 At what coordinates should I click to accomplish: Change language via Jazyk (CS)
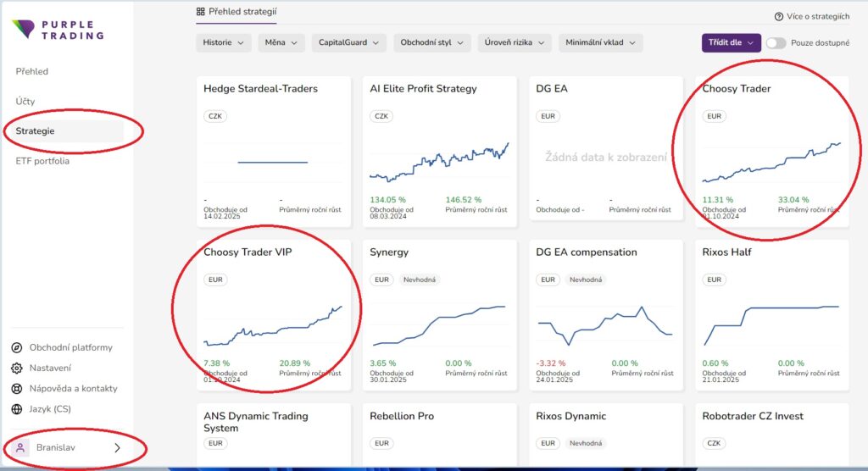(50, 409)
